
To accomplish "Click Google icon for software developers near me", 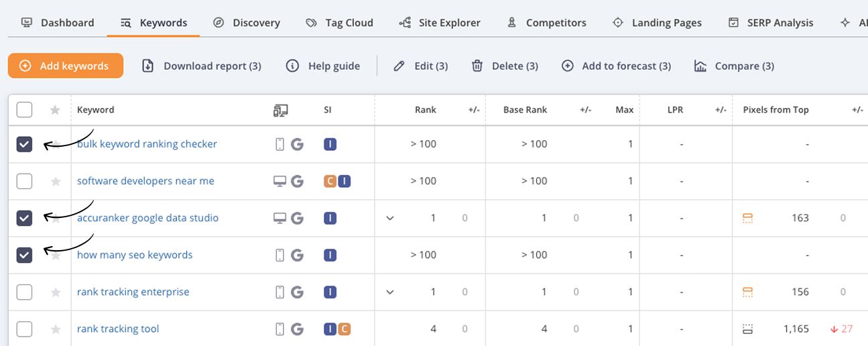I will click(x=297, y=181).
